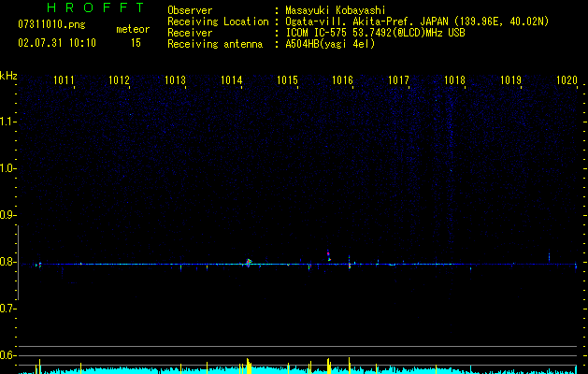Viewport: 588px width, 374px height.
Task: Click the 'Observer' field label
Action: pyautogui.click(x=190, y=10)
